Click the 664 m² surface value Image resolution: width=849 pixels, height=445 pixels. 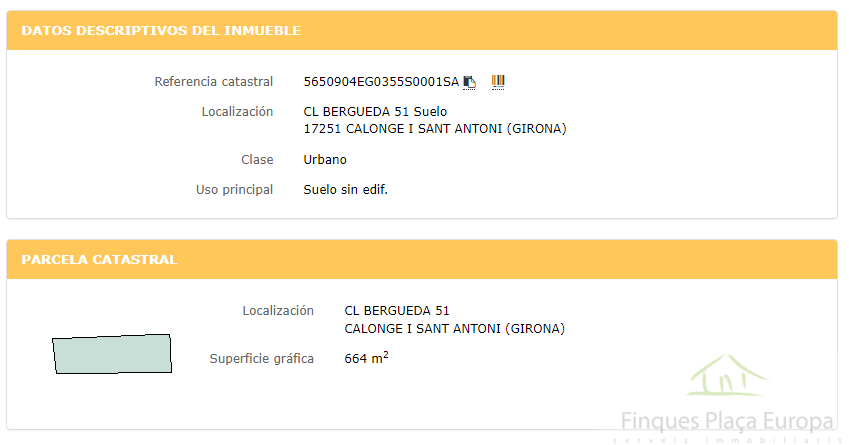coord(367,358)
